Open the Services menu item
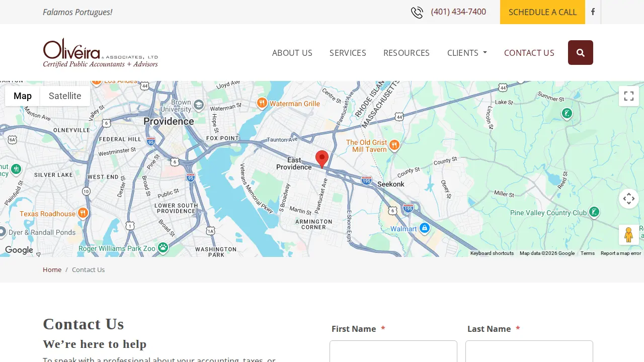Viewport: 644px width, 362px height. point(348,53)
